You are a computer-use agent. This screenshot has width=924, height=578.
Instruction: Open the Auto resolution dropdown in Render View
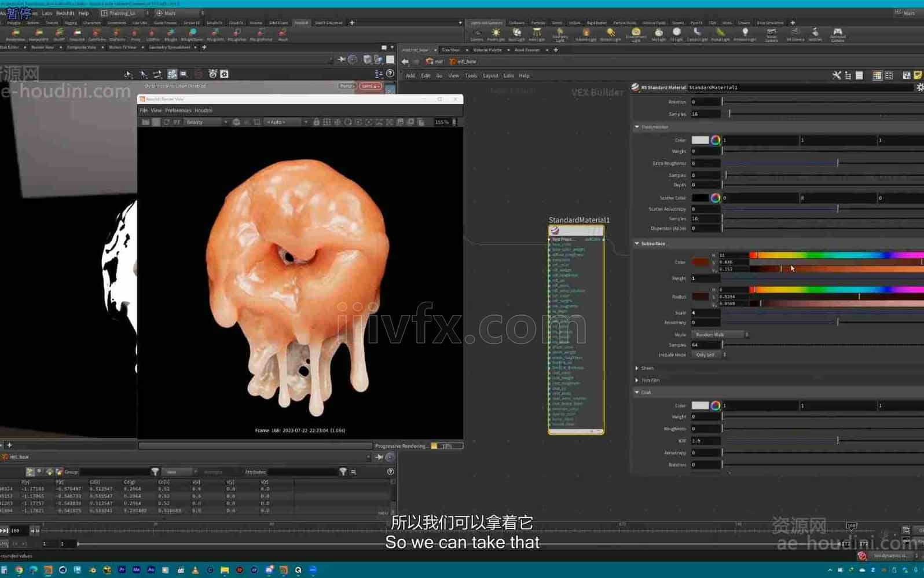[287, 122]
